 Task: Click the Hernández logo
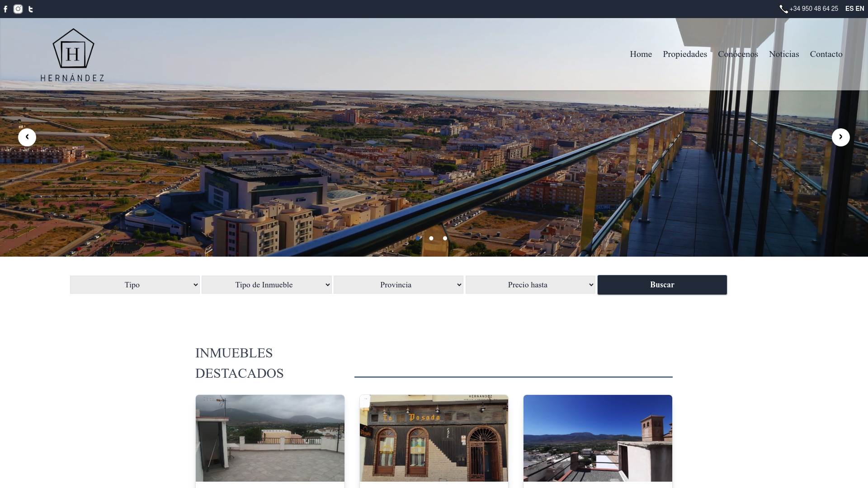(72, 55)
